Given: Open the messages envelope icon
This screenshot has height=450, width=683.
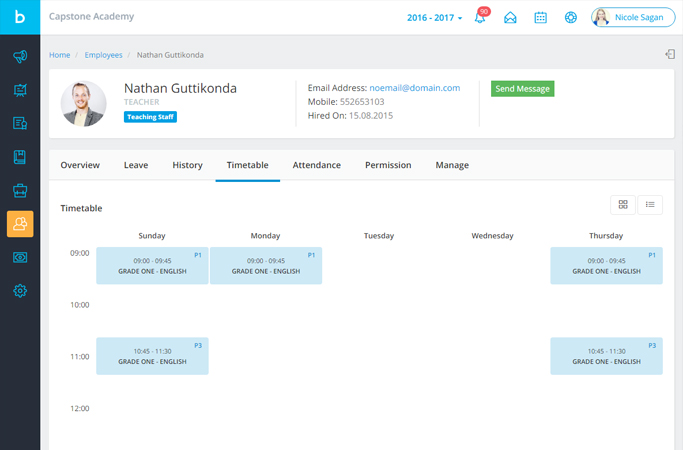Looking at the screenshot, I should click(510, 17).
